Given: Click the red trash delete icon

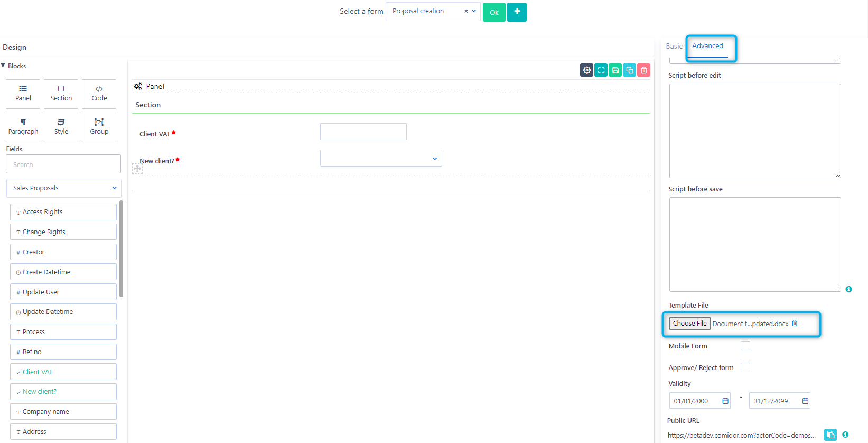Looking at the screenshot, I should pyautogui.click(x=643, y=70).
